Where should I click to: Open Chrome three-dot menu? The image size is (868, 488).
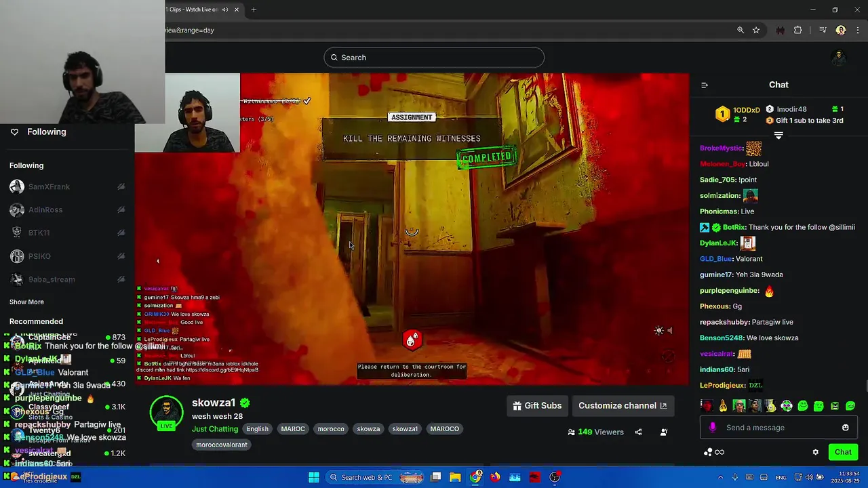coord(859,30)
